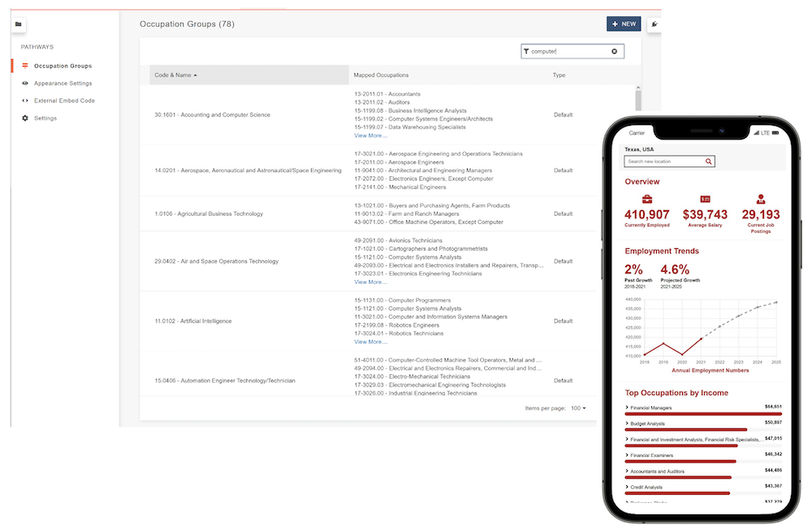
Task: Tap the 410,907 Currently Employed figure
Action: point(647,214)
